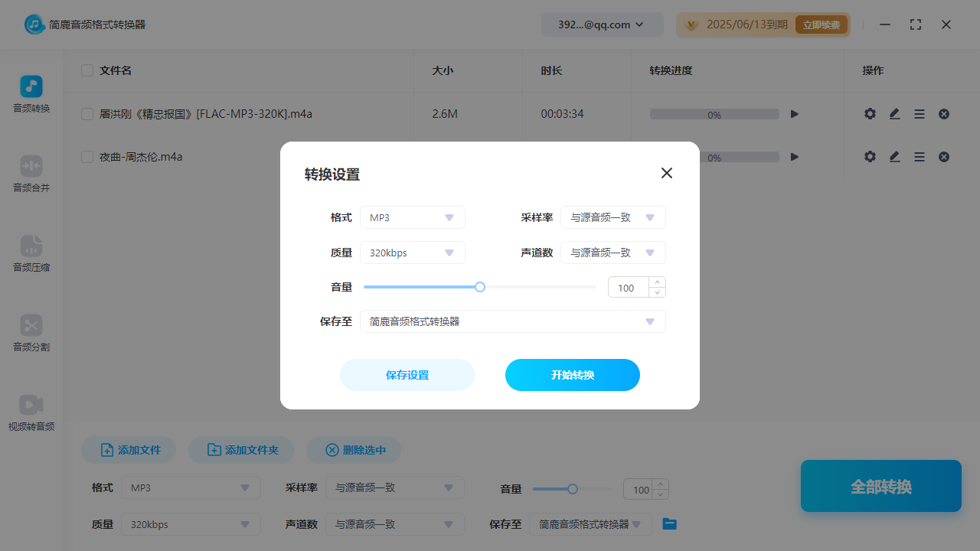980x551 pixels.
Task: Open the output folder browse icon
Action: tap(669, 523)
